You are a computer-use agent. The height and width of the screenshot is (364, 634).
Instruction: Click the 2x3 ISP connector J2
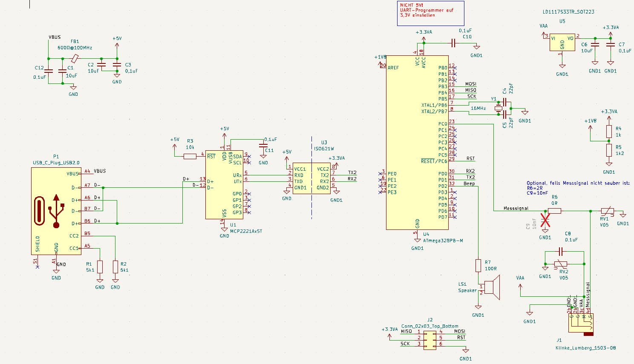click(x=430, y=340)
